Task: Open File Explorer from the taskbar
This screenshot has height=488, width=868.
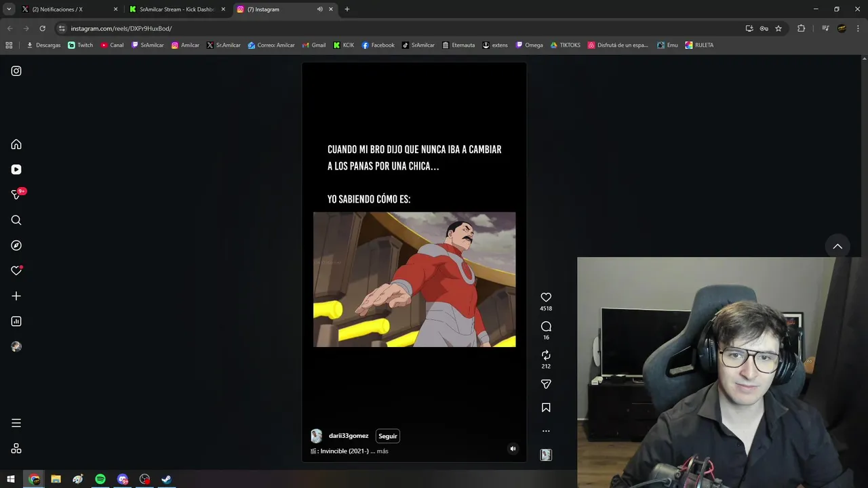Action: click(56, 479)
